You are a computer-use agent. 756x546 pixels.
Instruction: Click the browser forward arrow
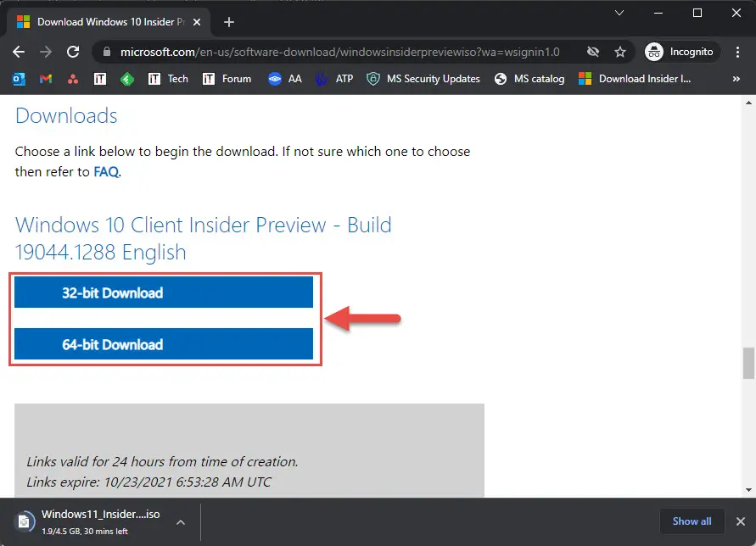tap(46, 52)
